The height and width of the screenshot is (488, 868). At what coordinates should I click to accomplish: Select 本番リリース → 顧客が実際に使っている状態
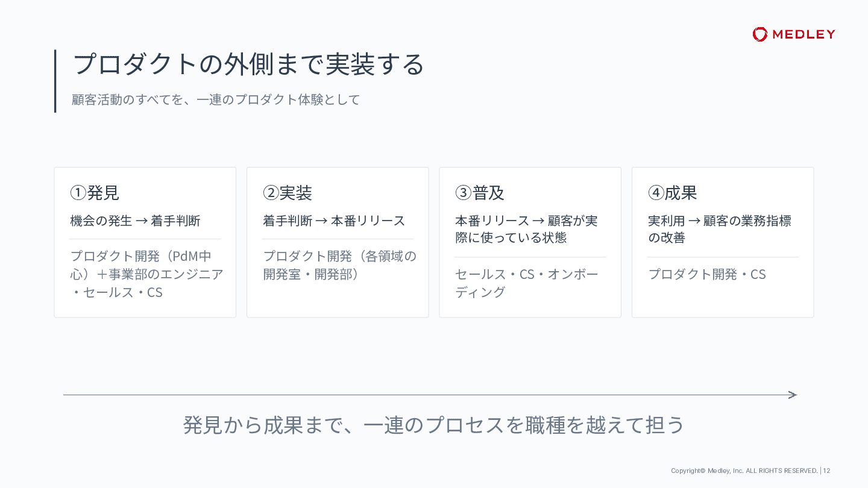pos(526,229)
